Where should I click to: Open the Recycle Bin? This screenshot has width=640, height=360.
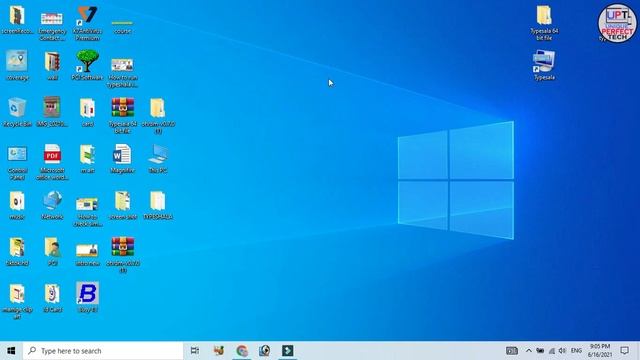pyautogui.click(x=17, y=112)
